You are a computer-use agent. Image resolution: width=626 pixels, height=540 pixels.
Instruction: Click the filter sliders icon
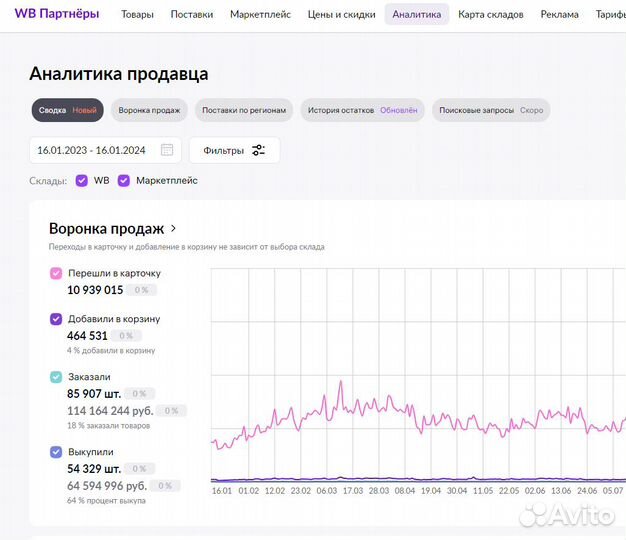pyautogui.click(x=259, y=150)
